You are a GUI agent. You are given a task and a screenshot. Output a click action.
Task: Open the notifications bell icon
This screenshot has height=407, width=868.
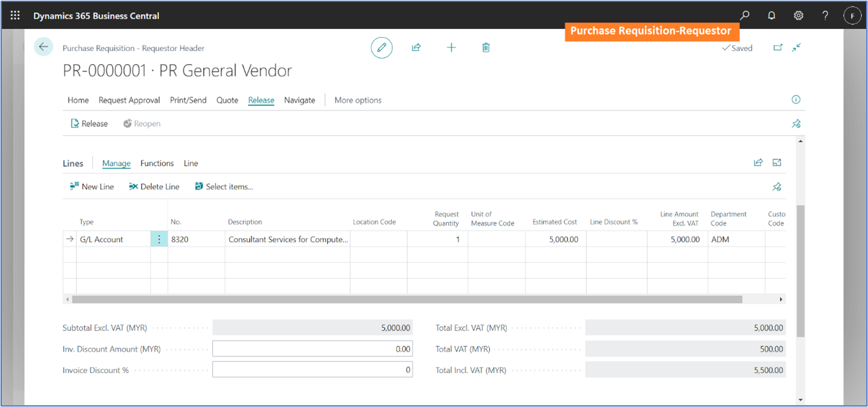[x=772, y=16]
